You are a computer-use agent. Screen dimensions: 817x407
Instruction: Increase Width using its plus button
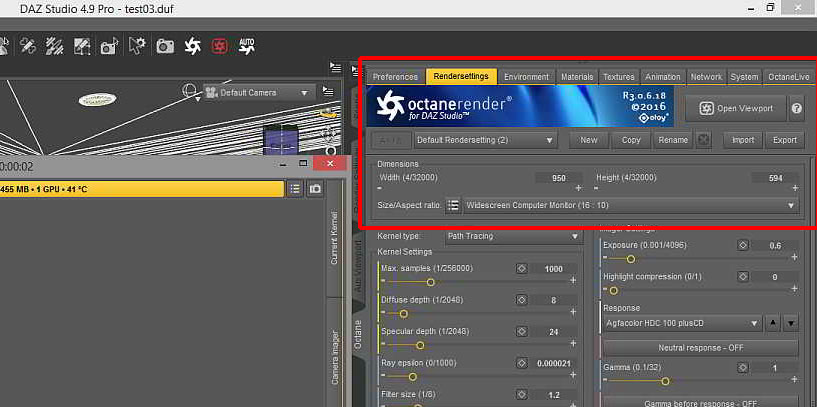(578, 188)
